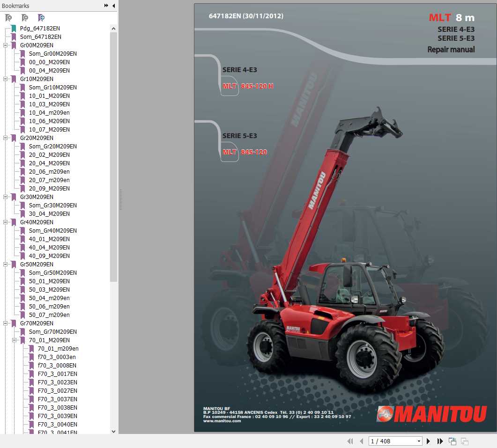Open bookmark Som_Gr40M209EN
This screenshot has width=497, height=448.
pyautogui.click(x=53, y=231)
